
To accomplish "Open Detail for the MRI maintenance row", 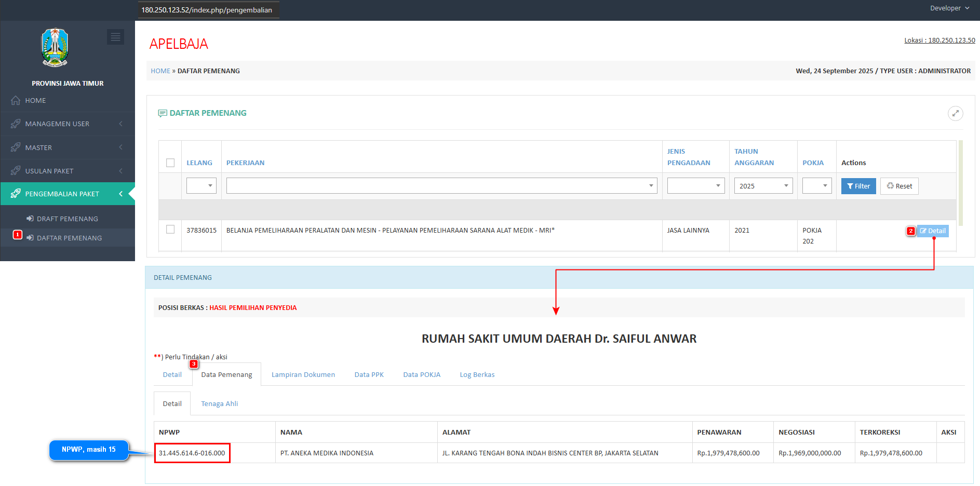I will click(933, 231).
